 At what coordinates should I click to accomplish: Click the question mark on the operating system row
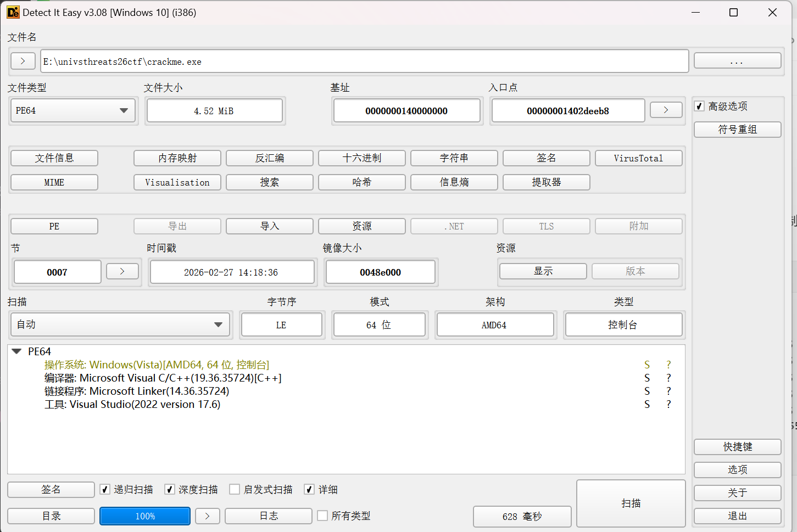668,365
